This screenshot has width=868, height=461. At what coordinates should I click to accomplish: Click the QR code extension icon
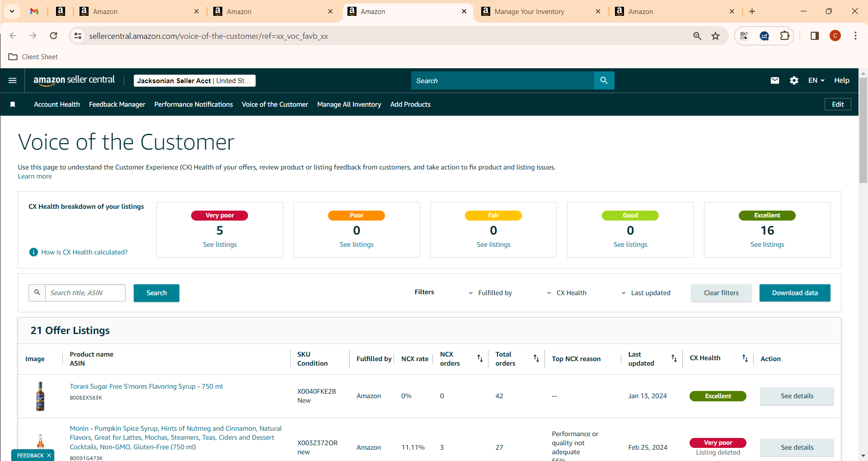[744, 36]
